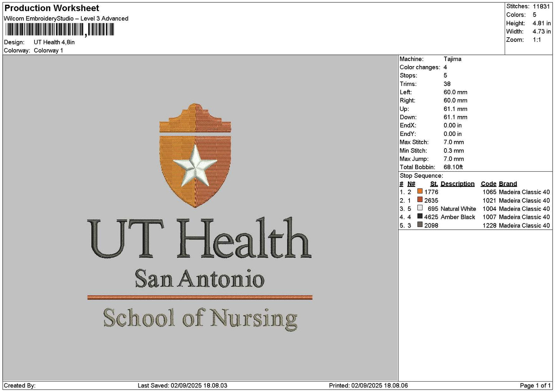Click code 1021 in stop sequence
The height and width of the screenshot is (392, 555).
(489, 200)
